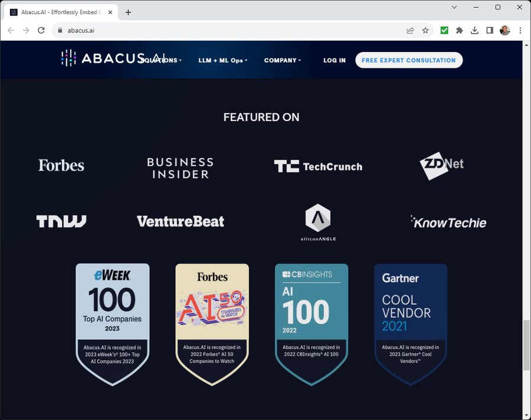The width and height of the screenshot is (531, 420).
Task: Open the browser Downloads icon
Action: [x=474, y=31]
